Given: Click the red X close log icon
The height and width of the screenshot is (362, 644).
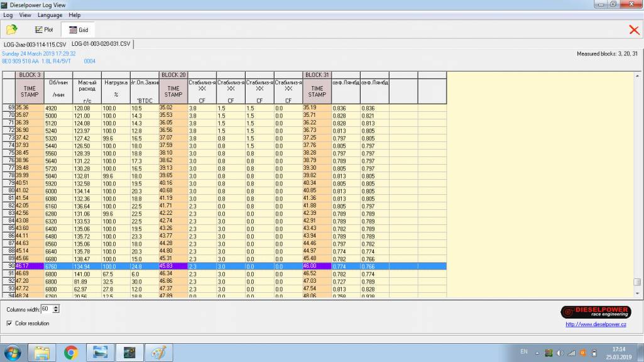Looking at the screenshot, I should point(634,30).
